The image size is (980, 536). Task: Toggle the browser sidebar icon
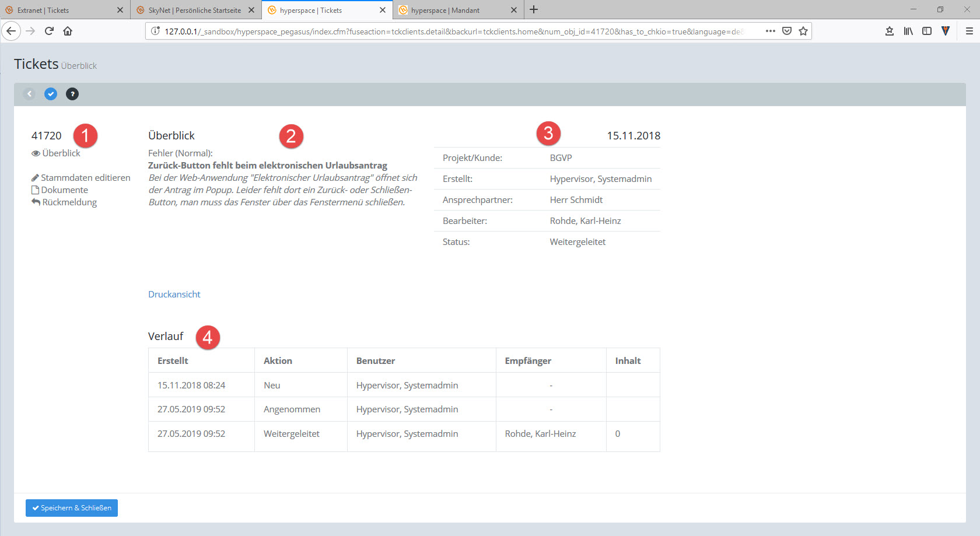(x=927, y=31)
